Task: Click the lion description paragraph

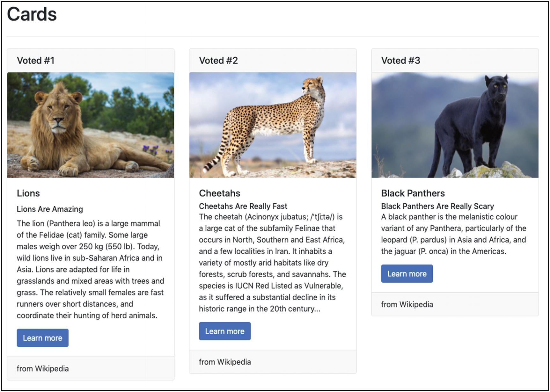Action: [90, 269]
